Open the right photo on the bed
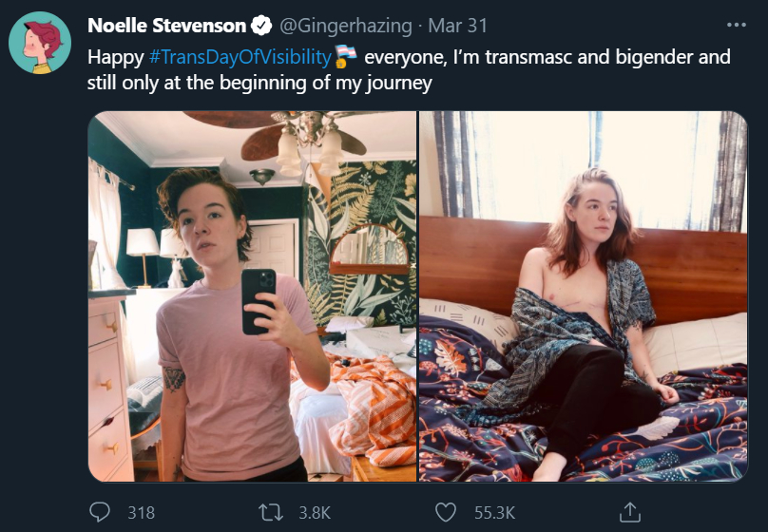Screen dimensions: 768x532 click(584, 296)
